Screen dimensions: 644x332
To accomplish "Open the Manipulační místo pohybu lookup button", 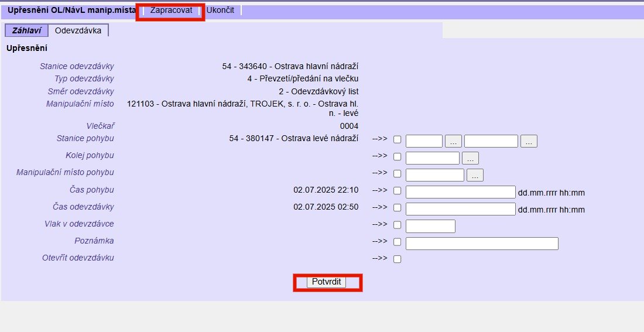I will click(x=475, y=175).
